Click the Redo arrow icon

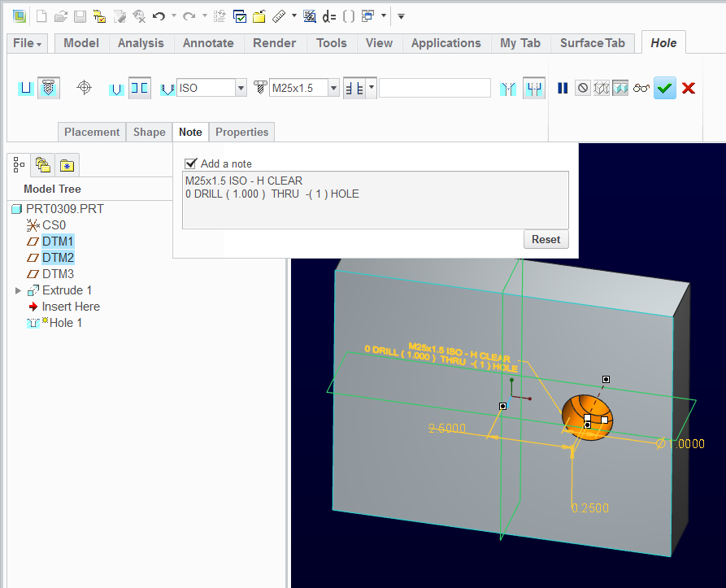pyautogui.click(x=189, y=16)
